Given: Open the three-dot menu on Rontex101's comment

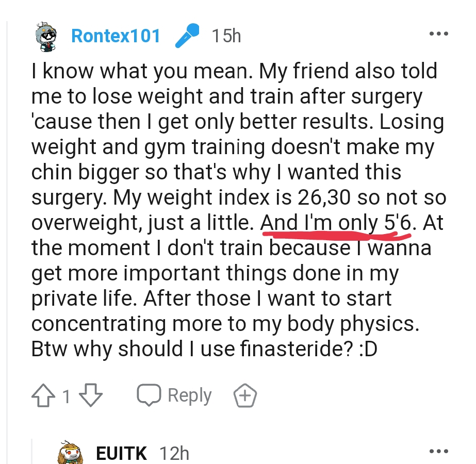Looking at the screenshot, I should coord(439,34).
